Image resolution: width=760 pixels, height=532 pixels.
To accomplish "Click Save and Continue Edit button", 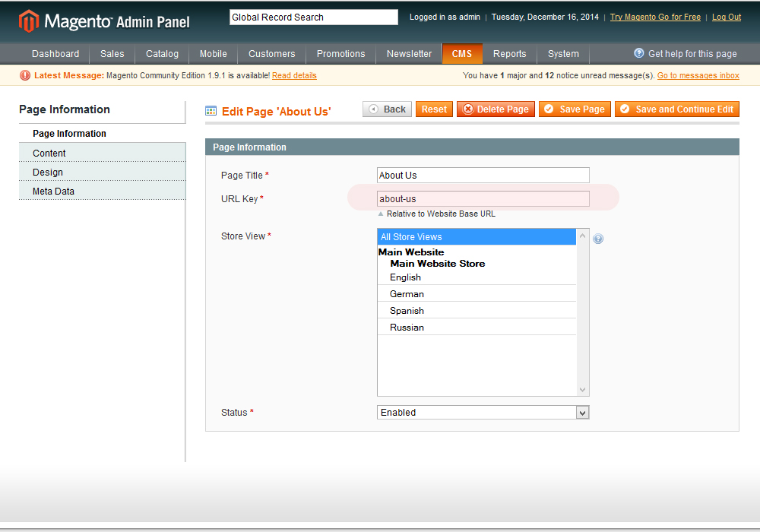I will (x=677, y=109).
